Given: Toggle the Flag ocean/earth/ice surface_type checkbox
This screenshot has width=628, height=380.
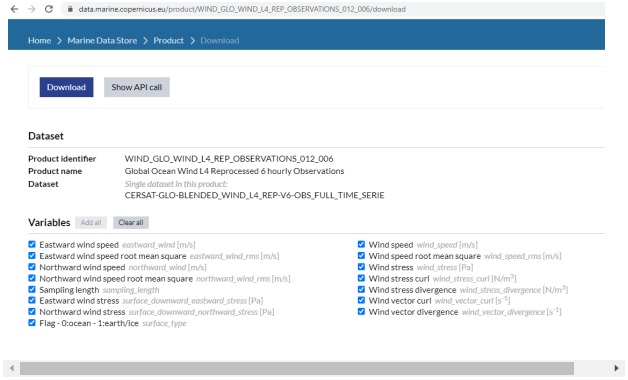Looking at the screenshot, I should coord(32,323).
